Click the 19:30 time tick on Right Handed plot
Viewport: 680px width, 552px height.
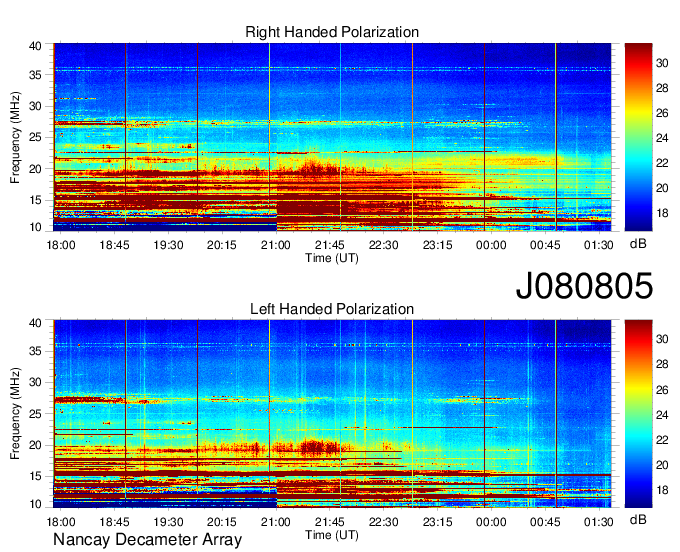tap(168, 245)
